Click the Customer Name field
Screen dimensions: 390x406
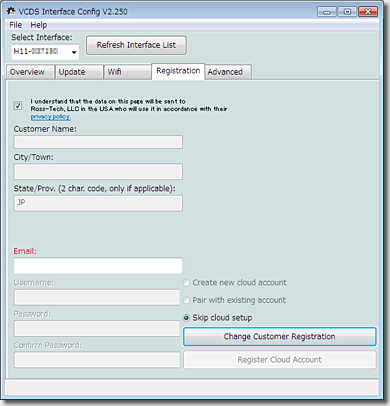98,142
